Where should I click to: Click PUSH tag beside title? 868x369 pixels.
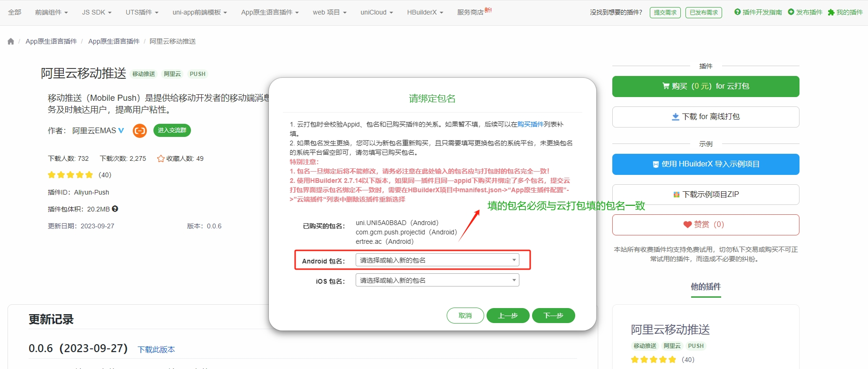tap(198, 74)
